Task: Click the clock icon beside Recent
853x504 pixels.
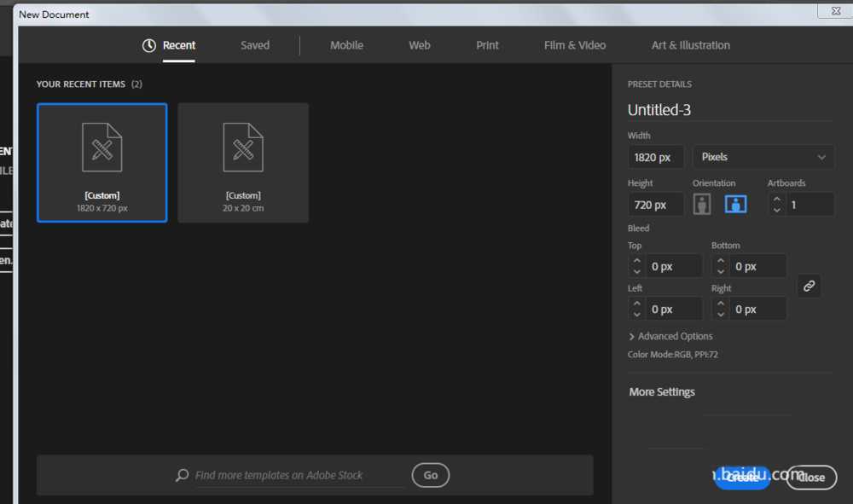Action: [x=149, y=46]
